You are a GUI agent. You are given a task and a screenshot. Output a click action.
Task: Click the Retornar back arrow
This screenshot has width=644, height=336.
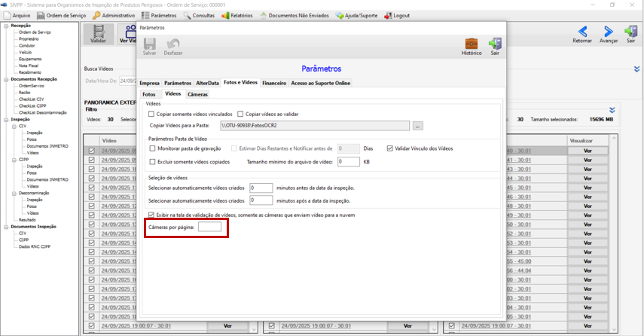582,32
